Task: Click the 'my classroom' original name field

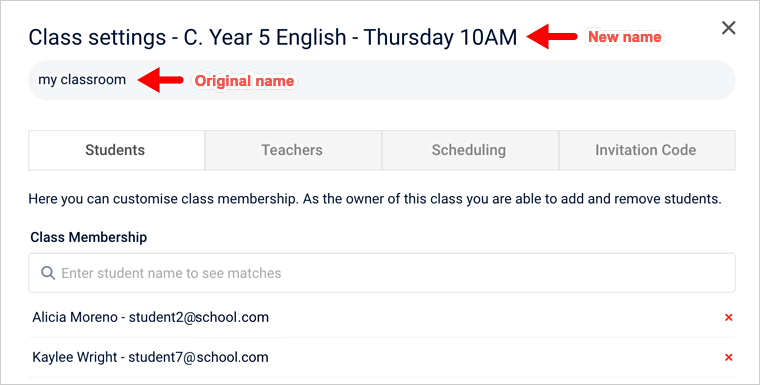Action: click(382, 80)
